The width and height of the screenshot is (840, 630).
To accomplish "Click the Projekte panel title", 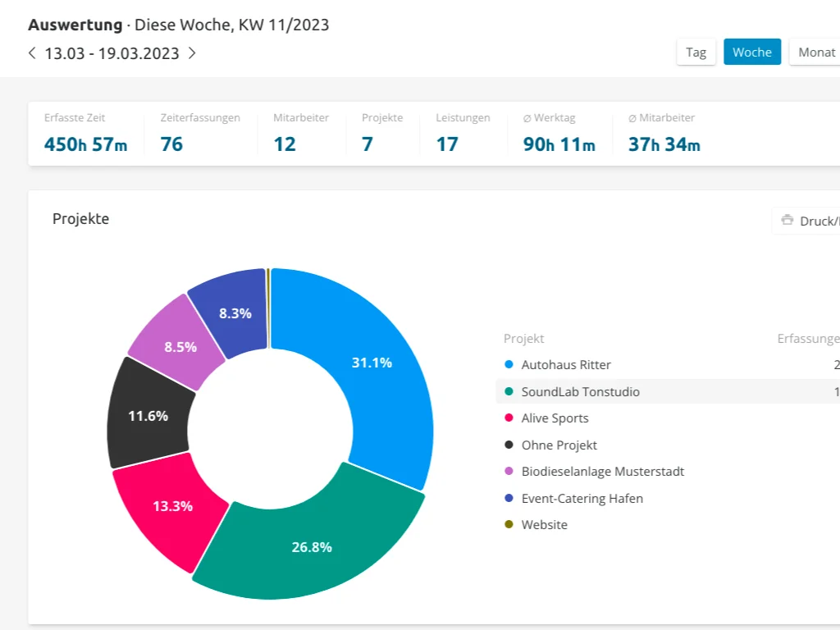I will (x=81, y=218).
